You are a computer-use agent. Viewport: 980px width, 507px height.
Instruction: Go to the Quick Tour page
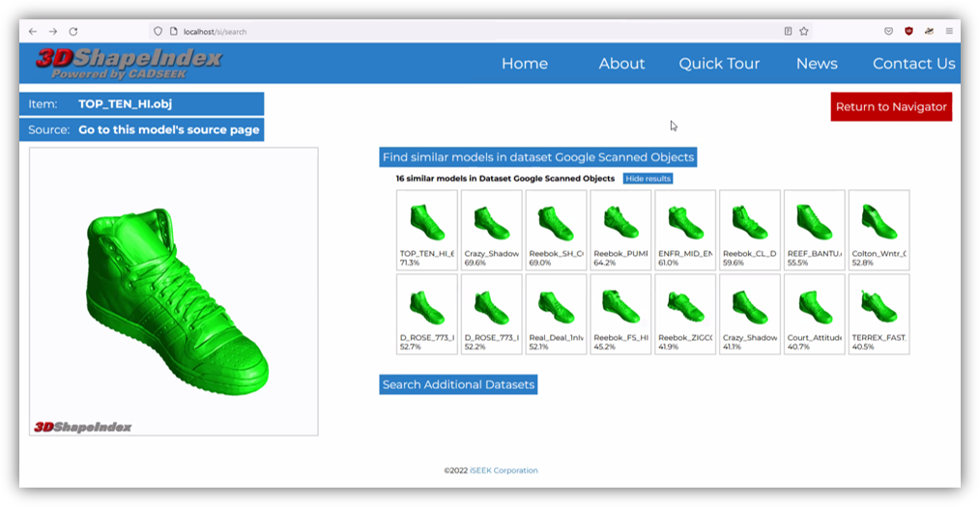click(718, 64)
